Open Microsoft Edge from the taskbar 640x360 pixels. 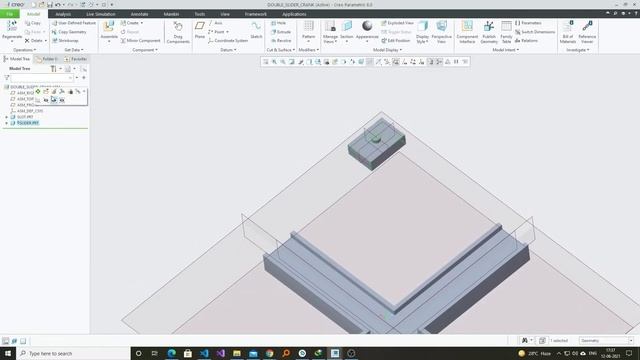[171, 353]
